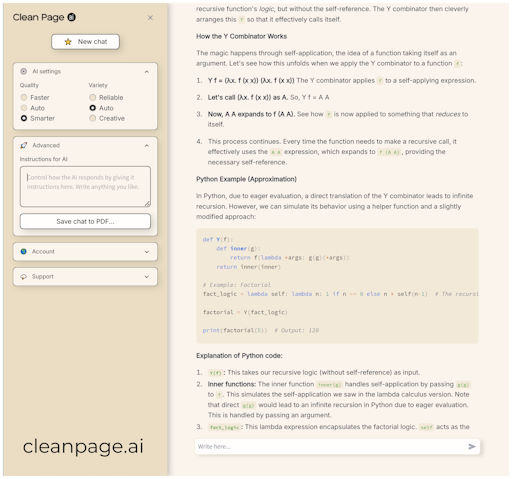Close the sidebar with the X icon
Viewport: 512px width, 479px height.
click(150, 18)
